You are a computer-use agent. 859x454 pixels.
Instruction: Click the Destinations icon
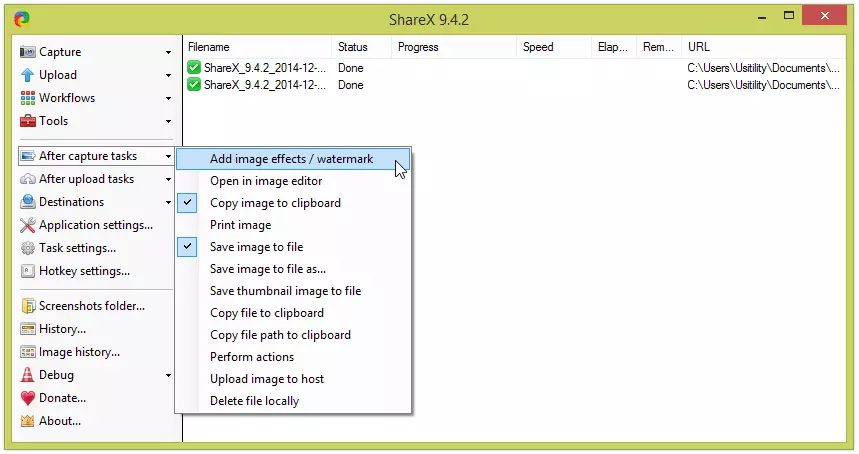click(x=27, y=202)
